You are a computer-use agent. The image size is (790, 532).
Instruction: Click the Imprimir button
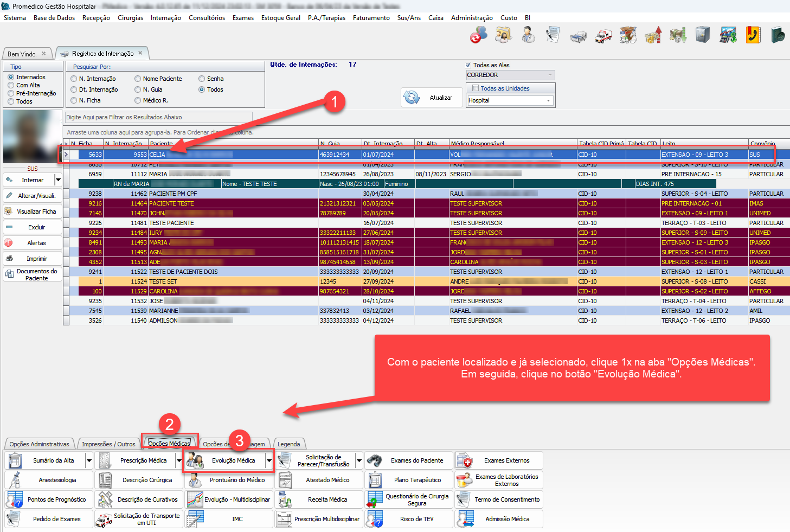(x=33, y=259)
